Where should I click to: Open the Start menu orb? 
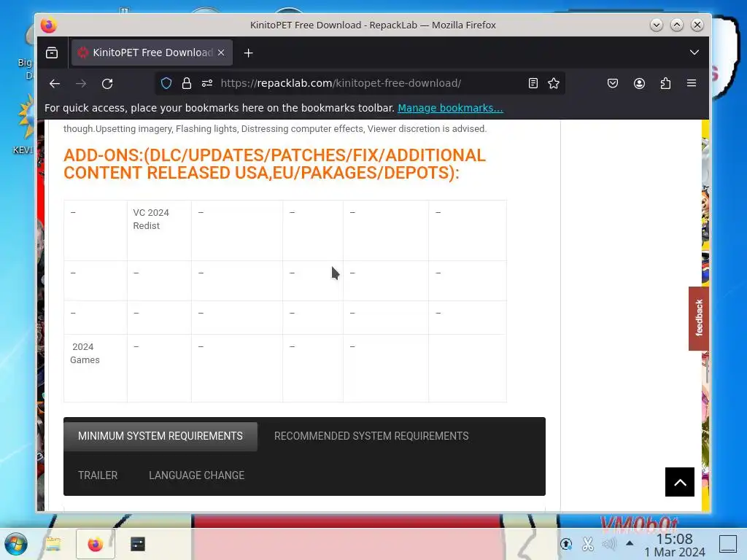tap(16, 544)
